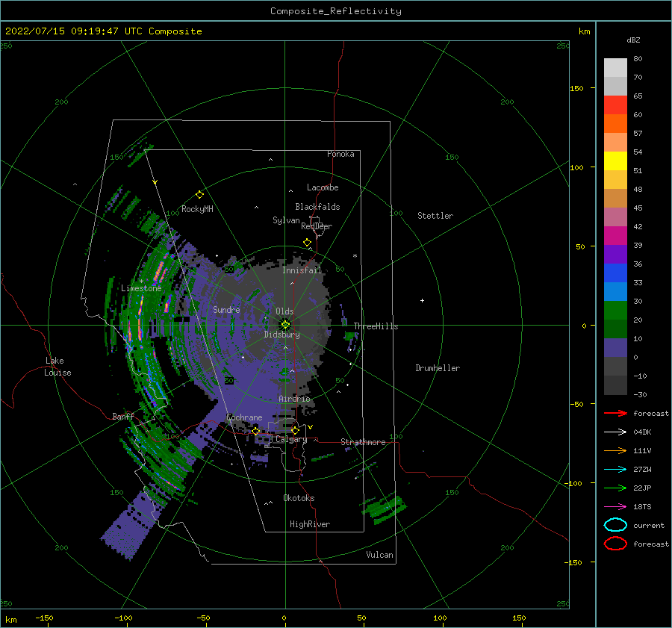The height and width of the screenshot is (628, 672).
Task: Click the Cochrane label
Action: coord(244,417)
